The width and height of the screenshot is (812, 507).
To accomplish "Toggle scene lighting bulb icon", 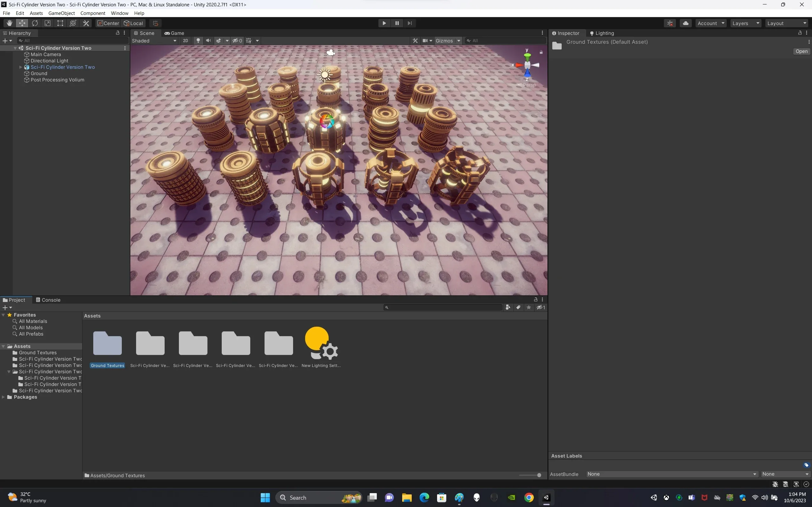I will pos(198,41).
